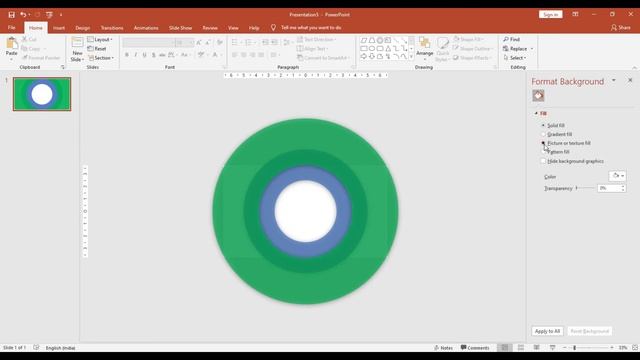Click the Reset Background button

(589, 331)
